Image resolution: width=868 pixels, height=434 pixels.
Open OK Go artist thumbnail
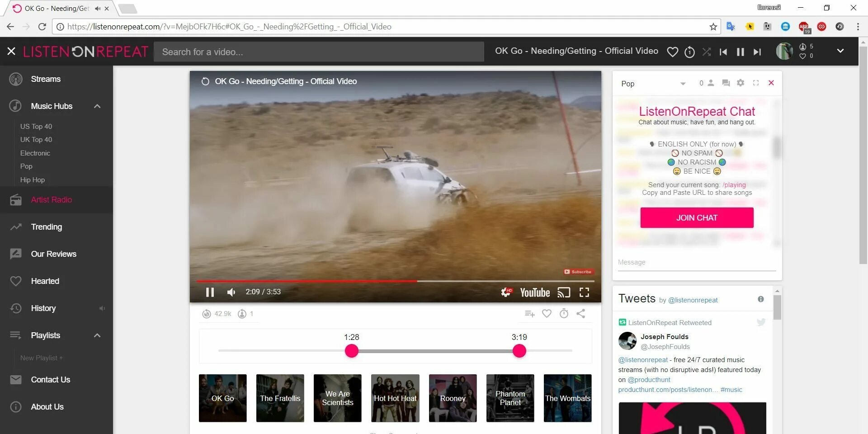click(x=223, y=398)
